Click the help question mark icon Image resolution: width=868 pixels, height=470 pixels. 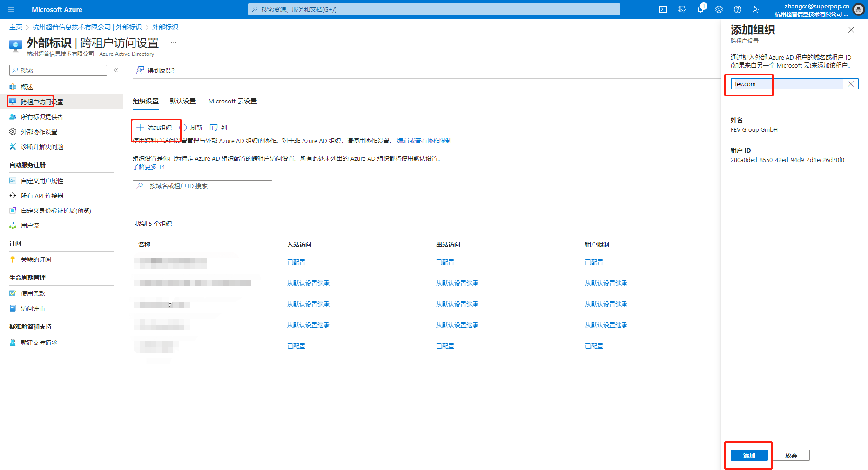738,9
